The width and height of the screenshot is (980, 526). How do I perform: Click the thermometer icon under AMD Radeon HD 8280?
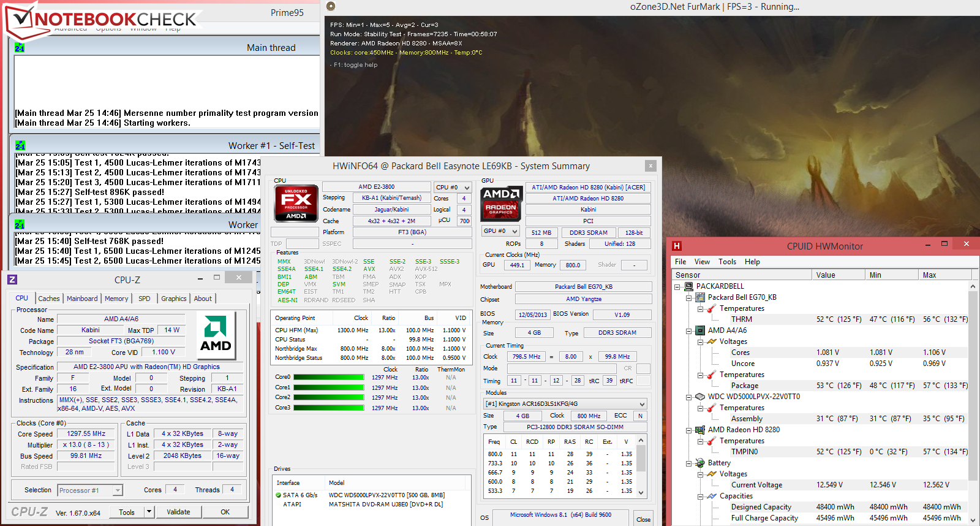(712, 441)
